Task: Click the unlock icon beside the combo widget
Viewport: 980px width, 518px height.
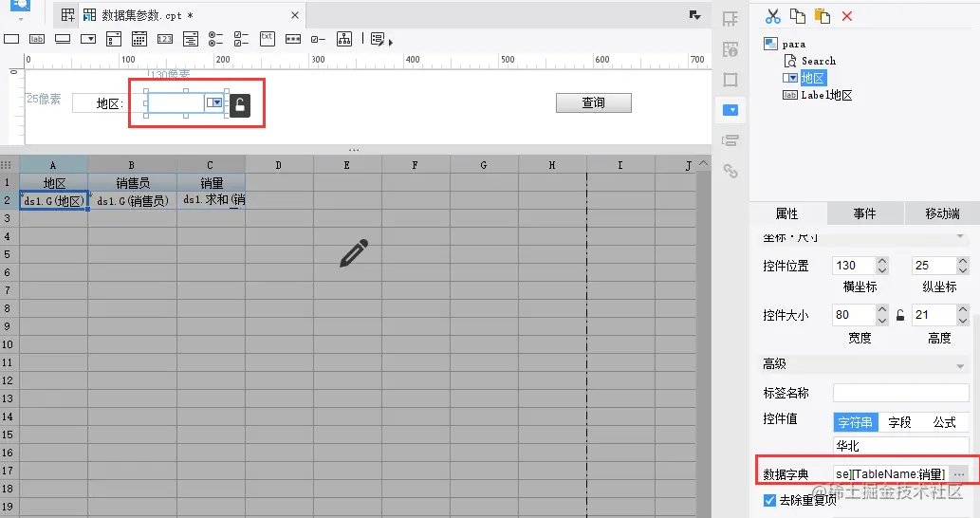Action: [x=240, y=105]
